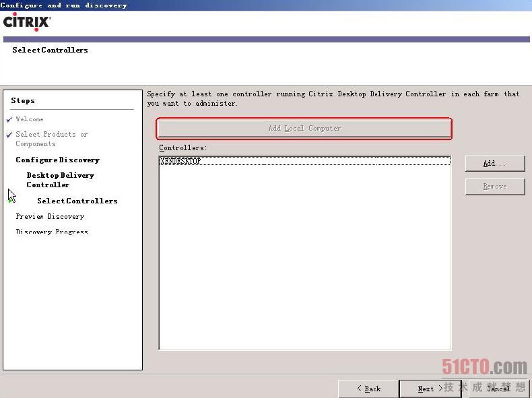The width and height of the screenshot is (532, 398).
Task: Click the Steps heading
Action: 23,100
